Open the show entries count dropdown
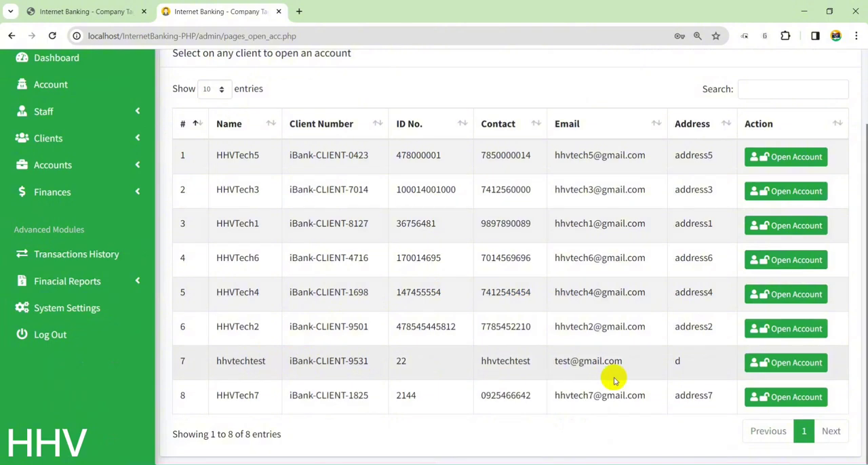 (x=214, y=89)
